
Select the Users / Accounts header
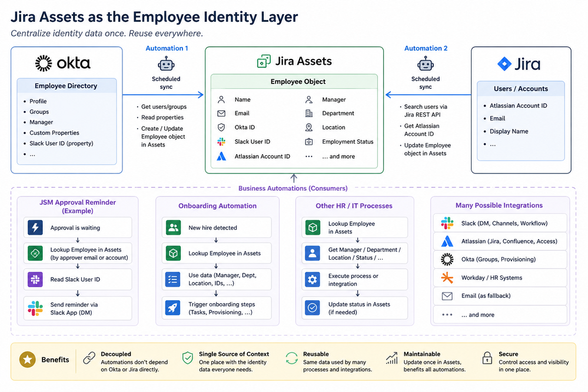(x=520, y=88)
